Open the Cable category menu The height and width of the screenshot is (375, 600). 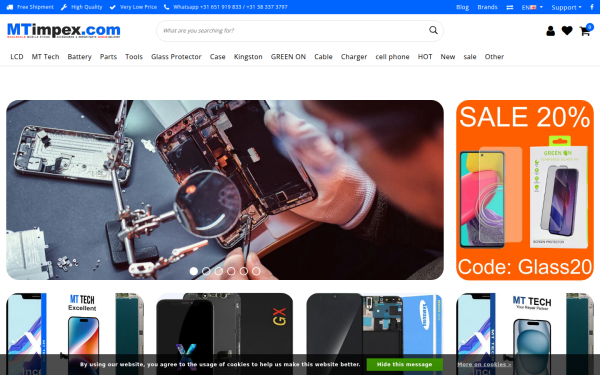[323, 57]
